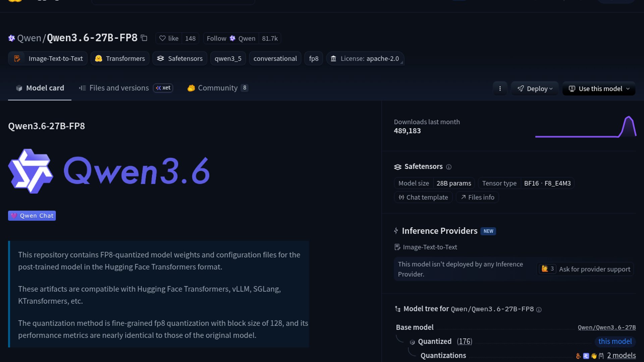Open the Qwen Chat badge
The width and height of the screenshot is (644, 362).
pos(32,216)
